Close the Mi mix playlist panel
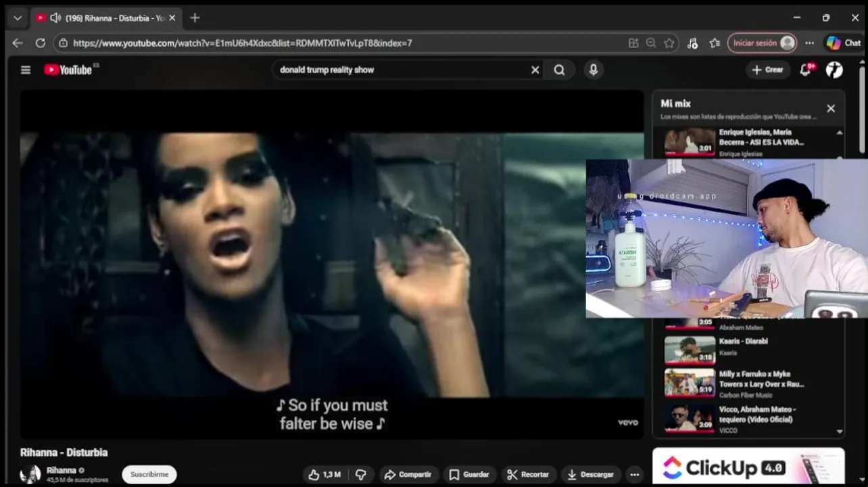This screenshot has width=868, height=487. 831,108
